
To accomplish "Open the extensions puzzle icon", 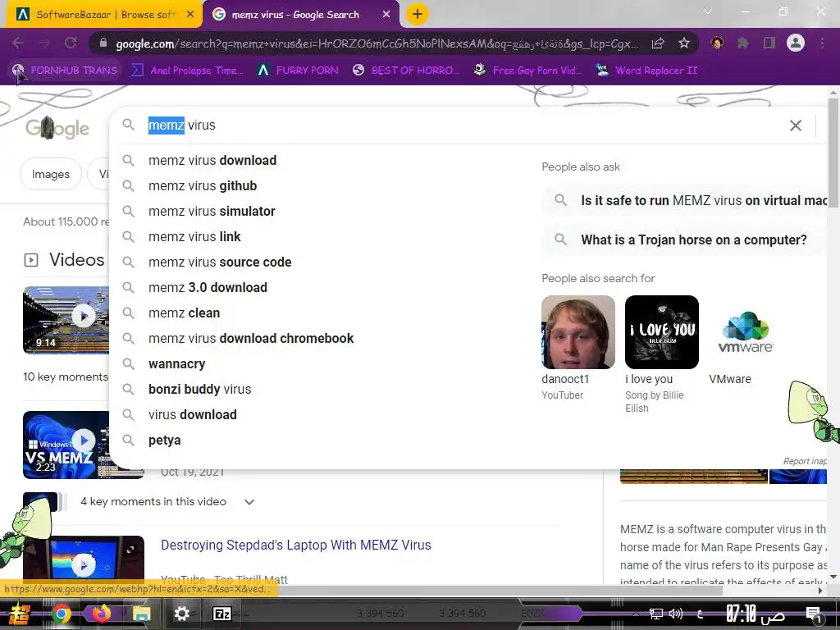I will tap(743, 43).
